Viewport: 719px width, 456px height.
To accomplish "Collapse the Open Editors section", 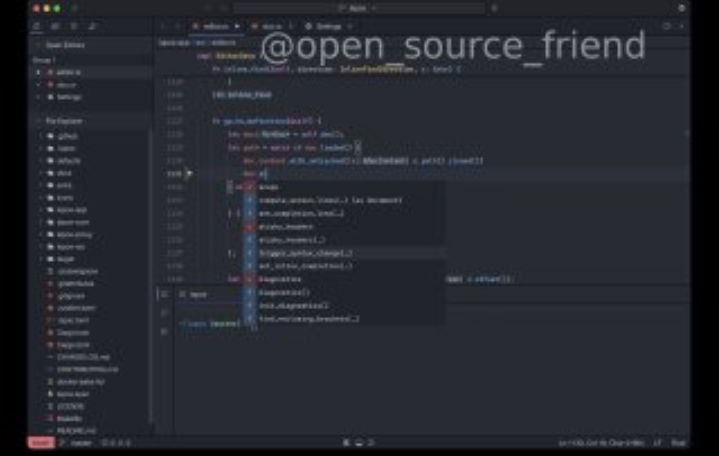I will click(38, 45).
